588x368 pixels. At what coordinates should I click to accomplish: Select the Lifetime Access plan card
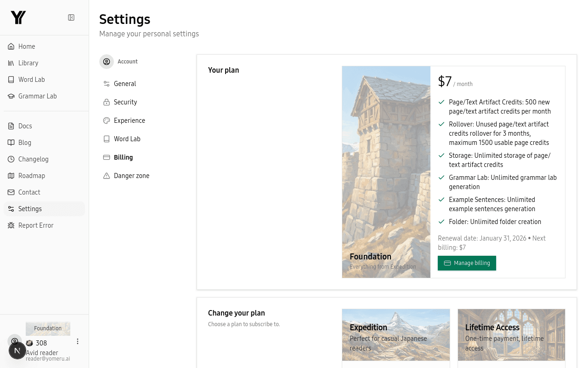click(511, 335)
